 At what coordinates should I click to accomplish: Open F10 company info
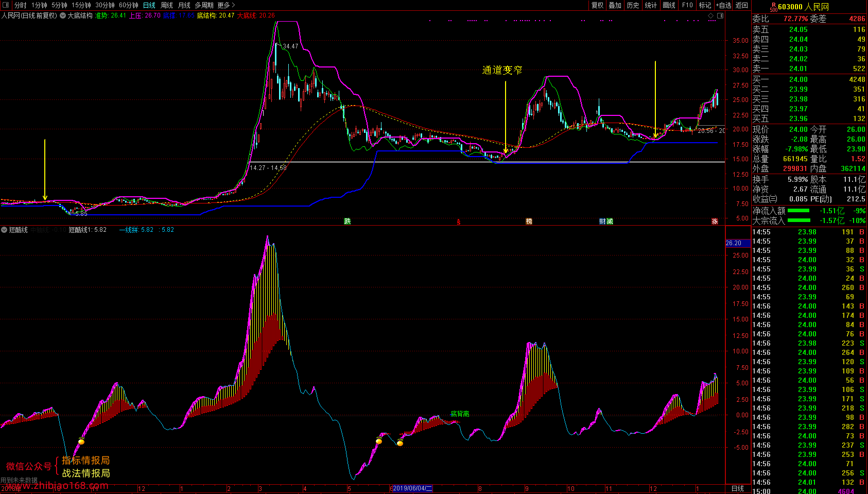[688, 5]
